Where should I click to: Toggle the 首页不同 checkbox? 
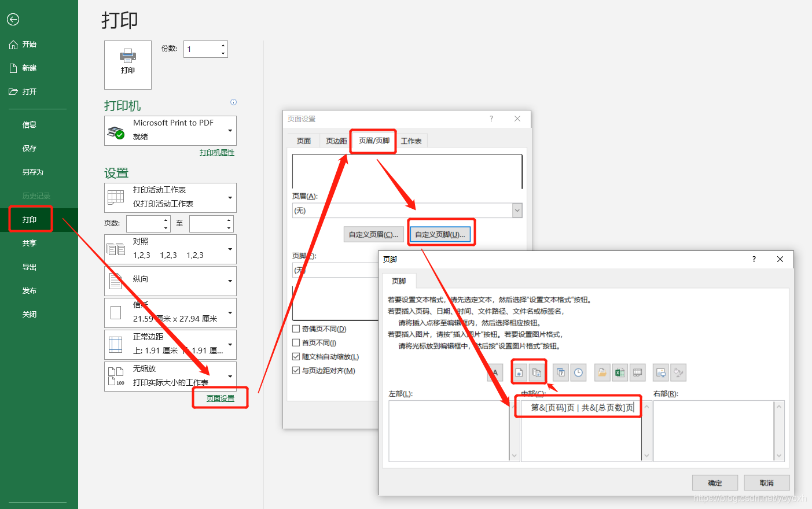(x=296, y=343)
